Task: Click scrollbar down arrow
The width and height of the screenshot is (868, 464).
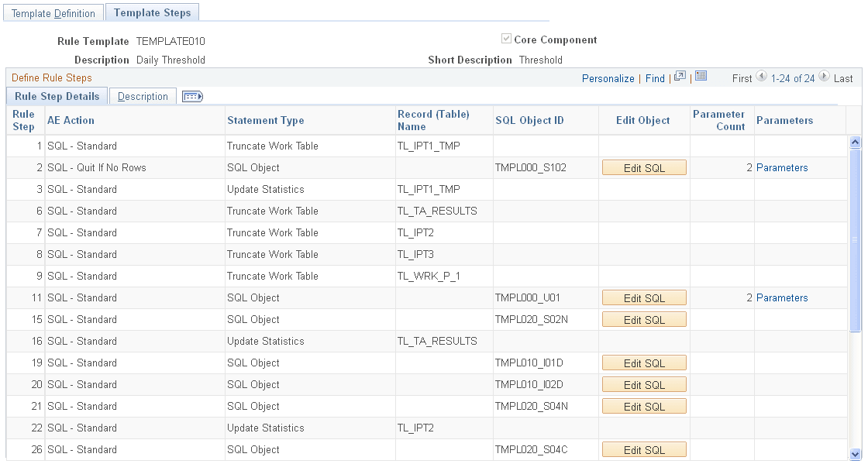Action: click(856, 454)
